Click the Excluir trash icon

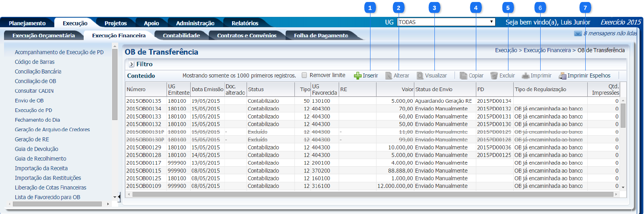click(x=494, y=75)
